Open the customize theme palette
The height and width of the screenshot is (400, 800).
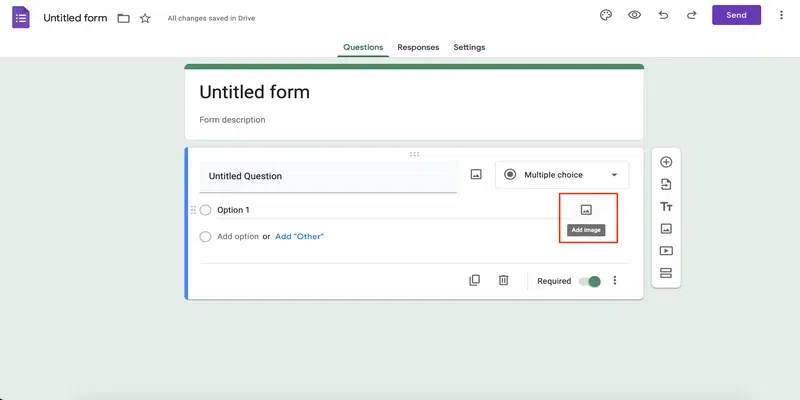click(x=606, y=15)
